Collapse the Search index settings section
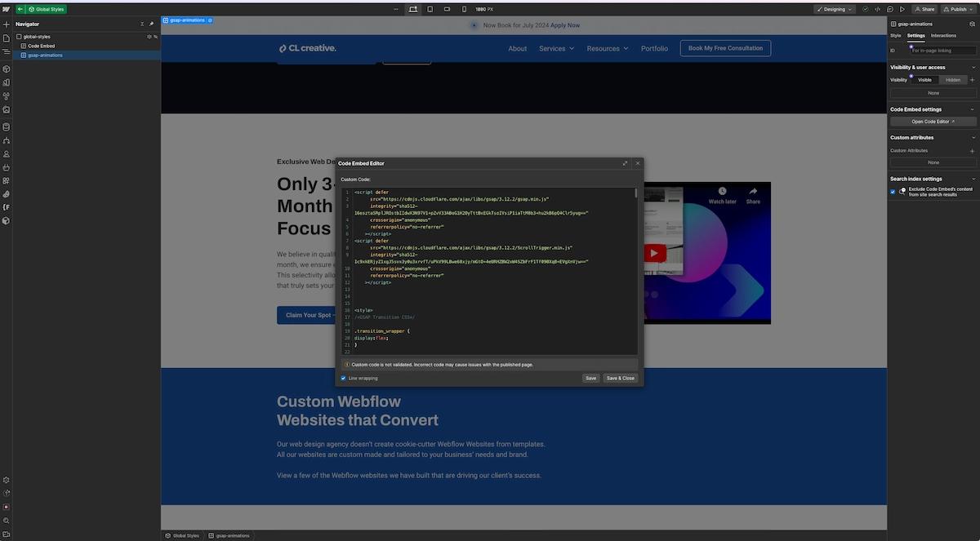Image resolution: width=980 pixels, height=541 pixels. [972, 179]
